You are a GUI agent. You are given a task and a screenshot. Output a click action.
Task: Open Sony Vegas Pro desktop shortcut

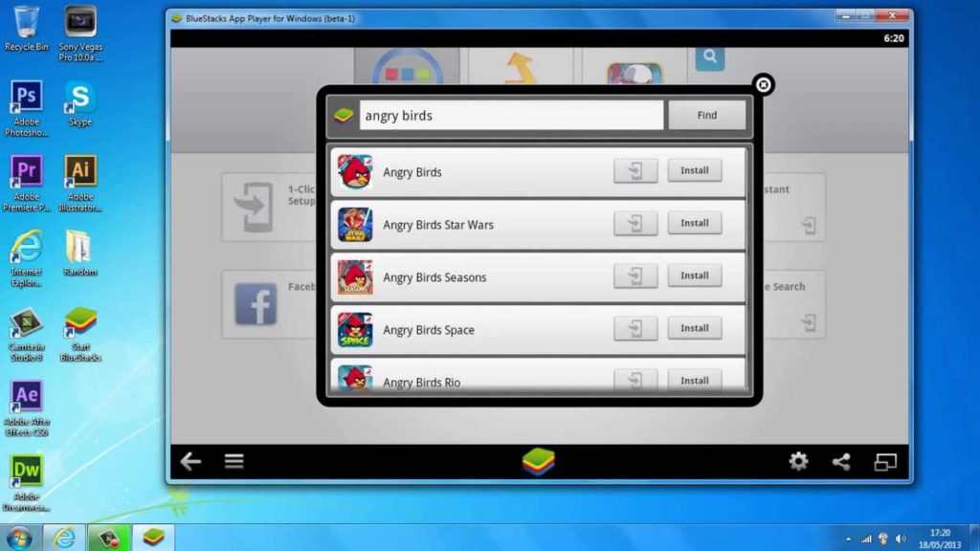click(x=80, y=33)
